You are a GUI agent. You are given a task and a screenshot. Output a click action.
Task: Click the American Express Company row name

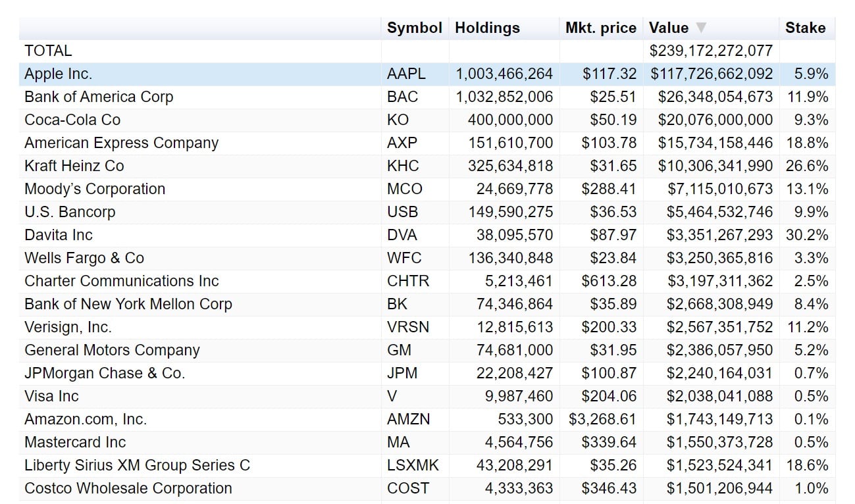tap(121, 143)
